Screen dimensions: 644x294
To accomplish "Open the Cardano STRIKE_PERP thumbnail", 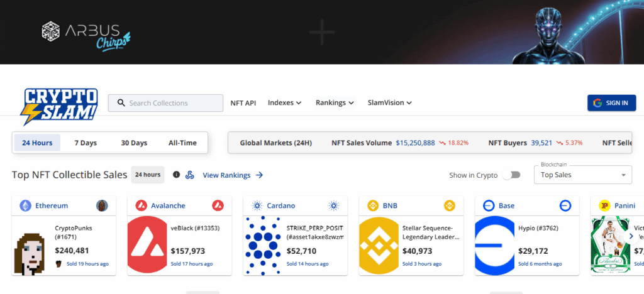I will [x=263, y=246].
